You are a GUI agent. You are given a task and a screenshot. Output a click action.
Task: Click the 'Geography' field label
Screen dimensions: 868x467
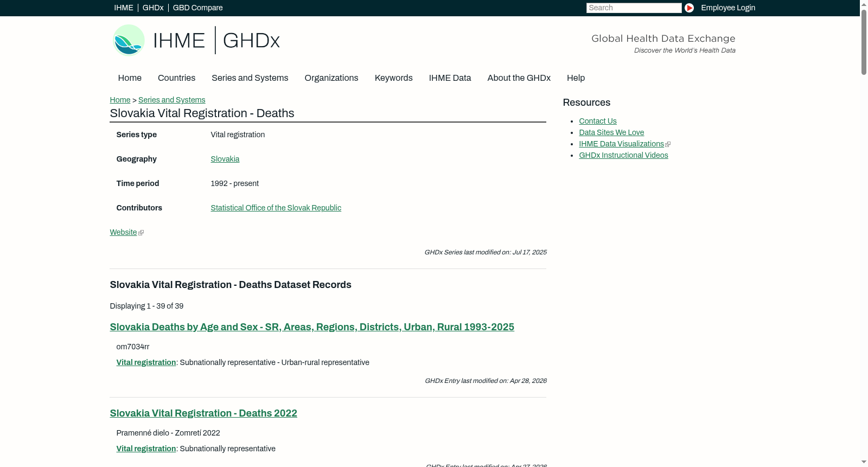click(136, 159)
